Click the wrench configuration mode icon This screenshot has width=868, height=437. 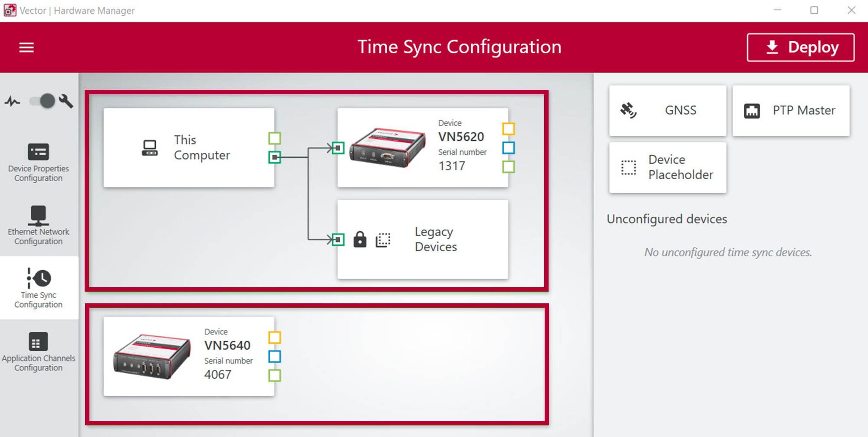66,101
